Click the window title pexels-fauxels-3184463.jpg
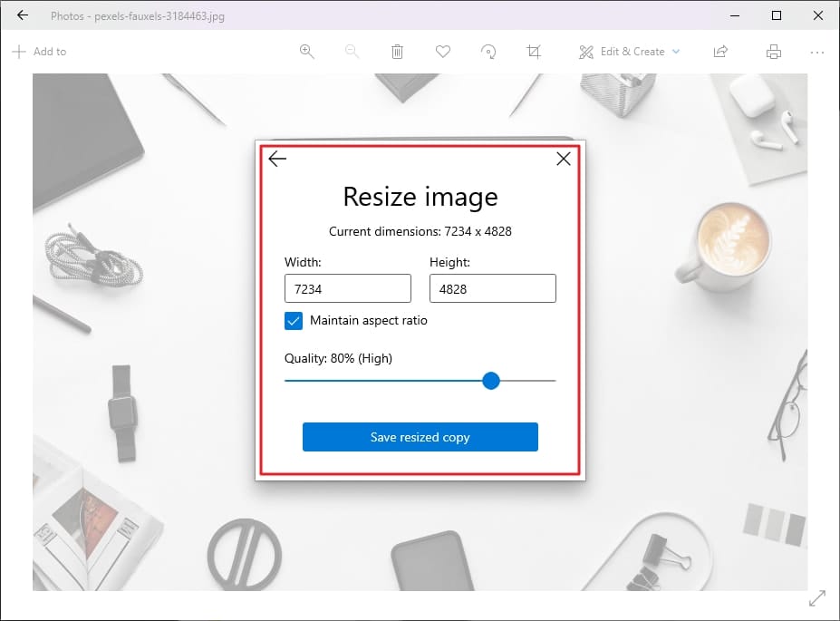 [159, 16]
